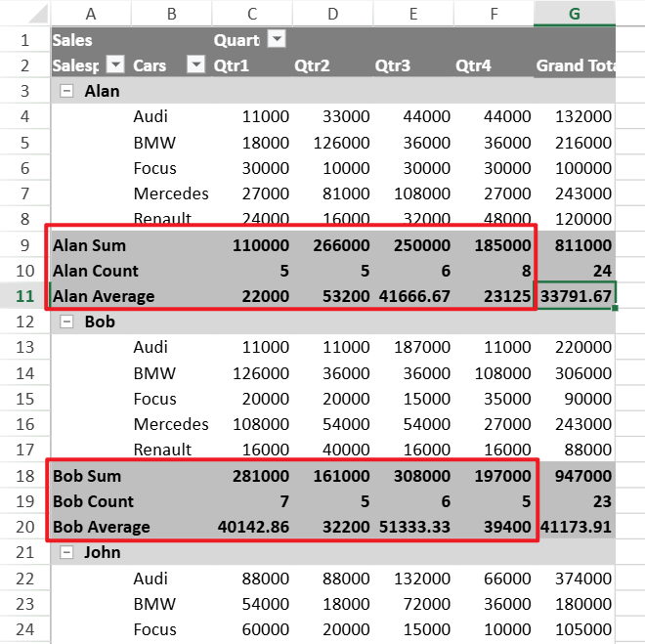Select row 9 header
This screenshot has width=645, height=644.
tap(24, 245)
